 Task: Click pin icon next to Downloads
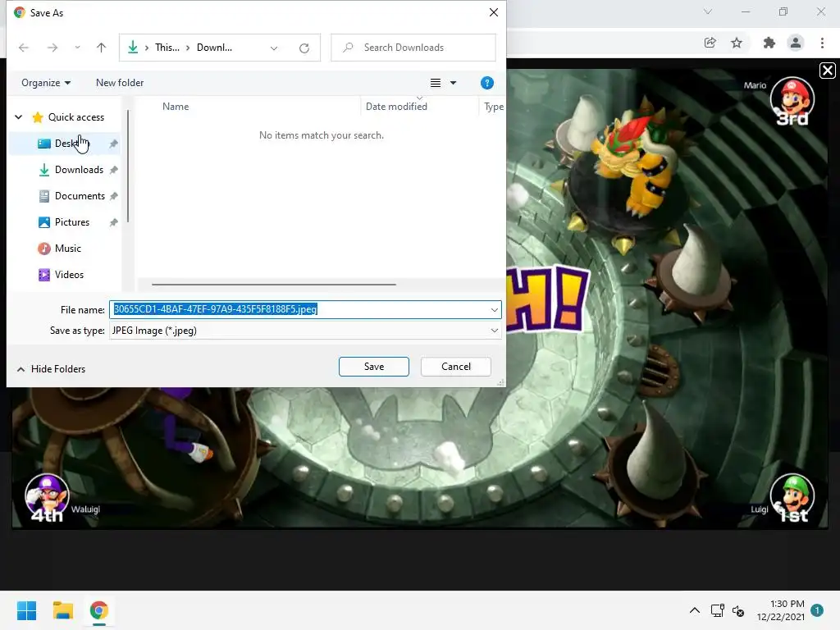(113, 170)
